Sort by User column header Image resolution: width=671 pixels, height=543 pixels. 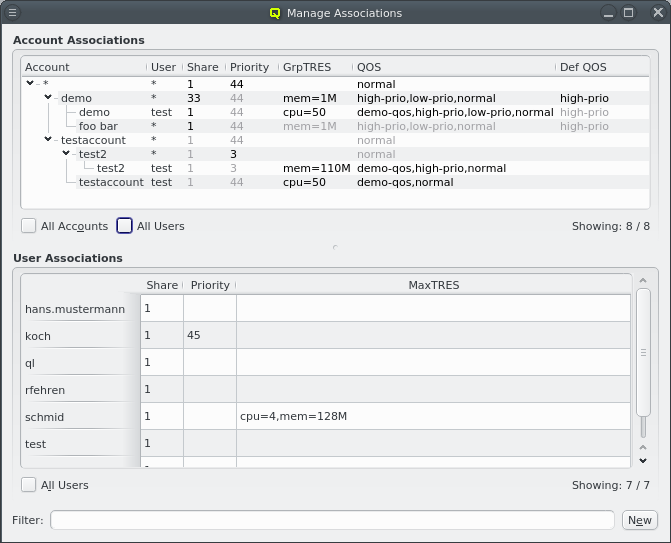tap(164, 67)
